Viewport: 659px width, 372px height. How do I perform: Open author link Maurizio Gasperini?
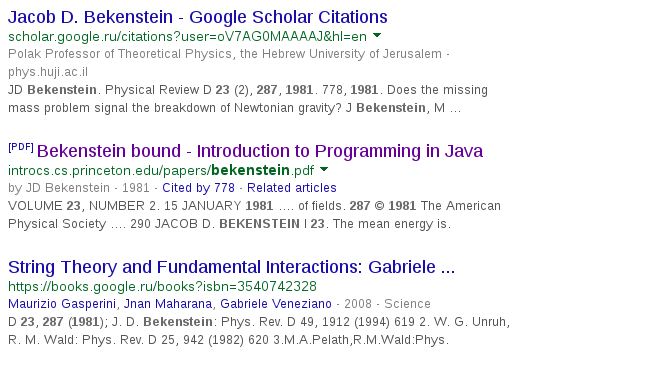pos(62,304)
